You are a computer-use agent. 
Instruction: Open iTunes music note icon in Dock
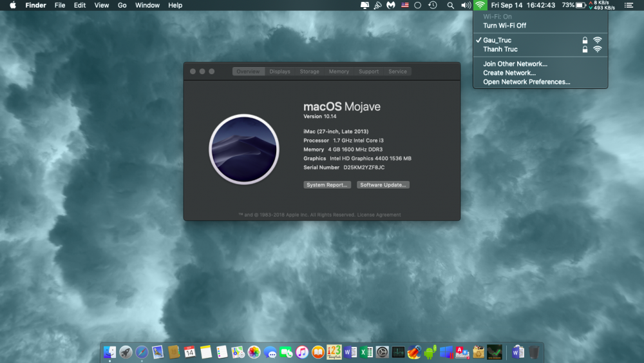click(x=302, y=352)
